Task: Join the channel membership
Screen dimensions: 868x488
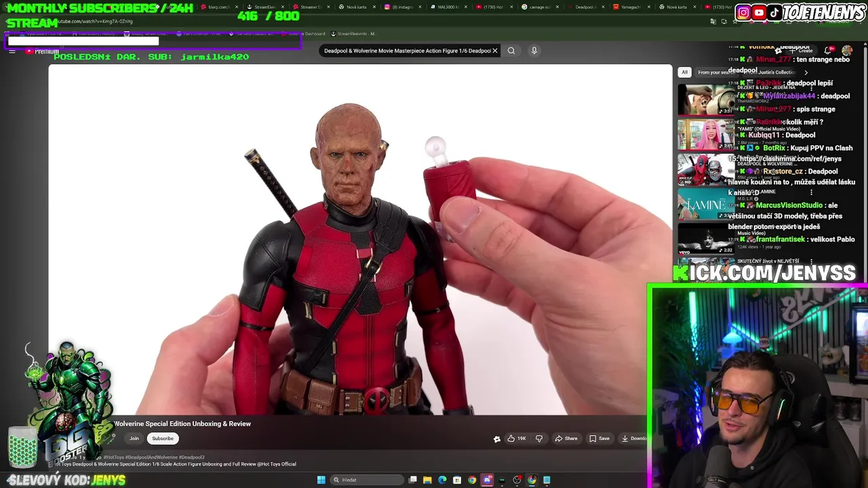Action: [134, 439]
